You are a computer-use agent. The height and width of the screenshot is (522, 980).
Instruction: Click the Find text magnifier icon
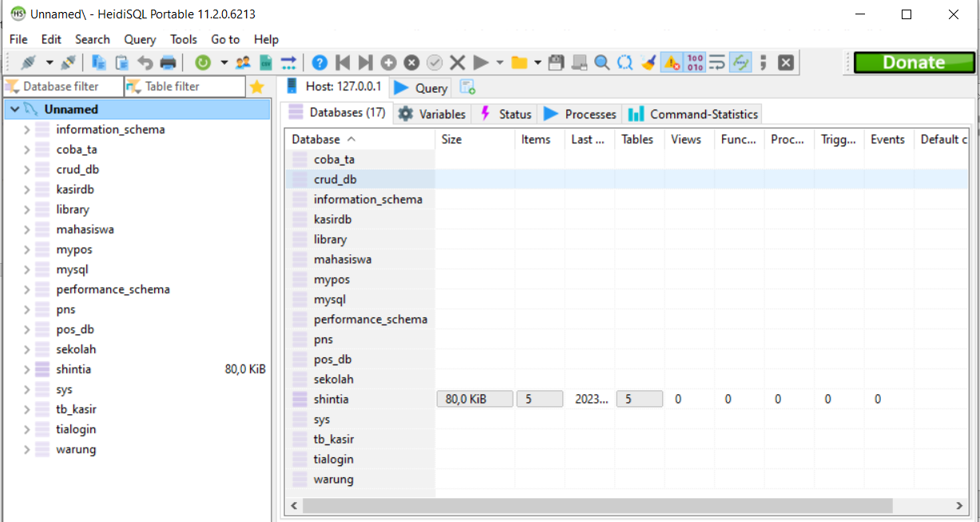[x=602, y=62]
